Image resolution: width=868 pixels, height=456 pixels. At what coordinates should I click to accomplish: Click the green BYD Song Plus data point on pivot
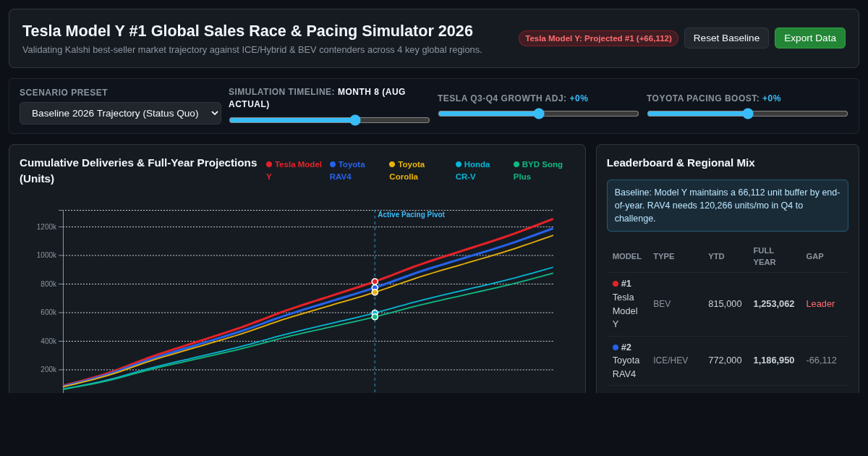375,317
